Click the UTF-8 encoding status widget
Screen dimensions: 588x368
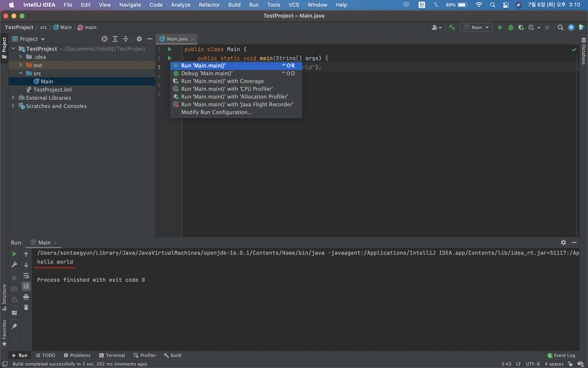[x=533, y=364]
